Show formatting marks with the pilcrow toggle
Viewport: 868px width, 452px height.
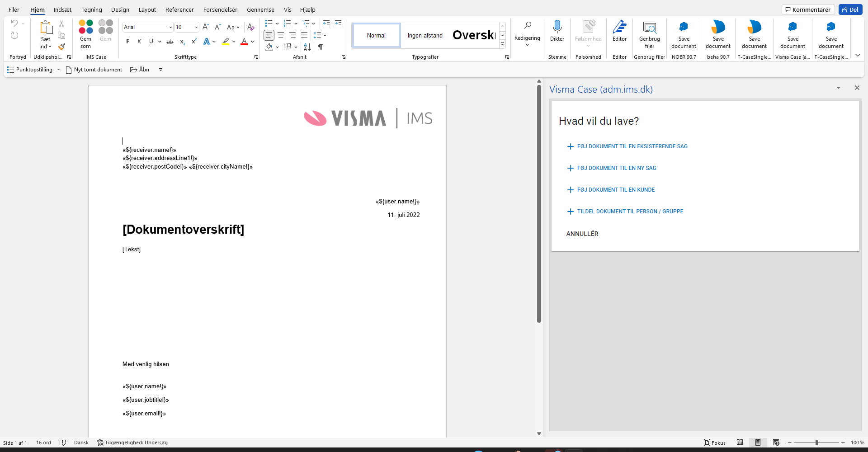pos(321,47)
